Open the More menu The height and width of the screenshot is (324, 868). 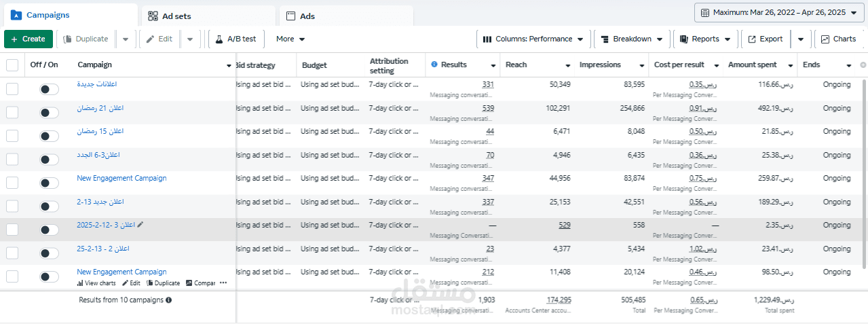pyautogui.click(x=290, y=39)
